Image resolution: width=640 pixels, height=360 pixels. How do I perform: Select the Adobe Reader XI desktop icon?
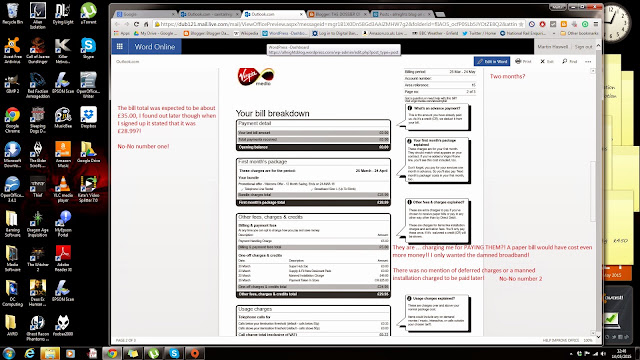tap(63, 259)
